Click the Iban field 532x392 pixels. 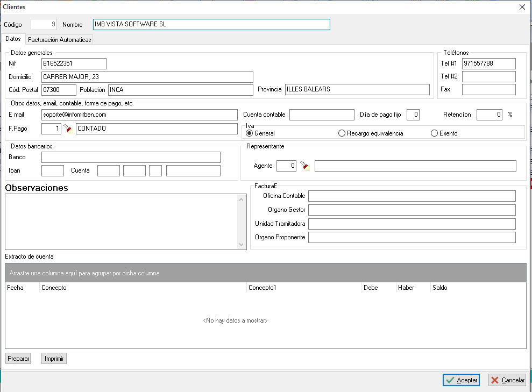(53, 170)
